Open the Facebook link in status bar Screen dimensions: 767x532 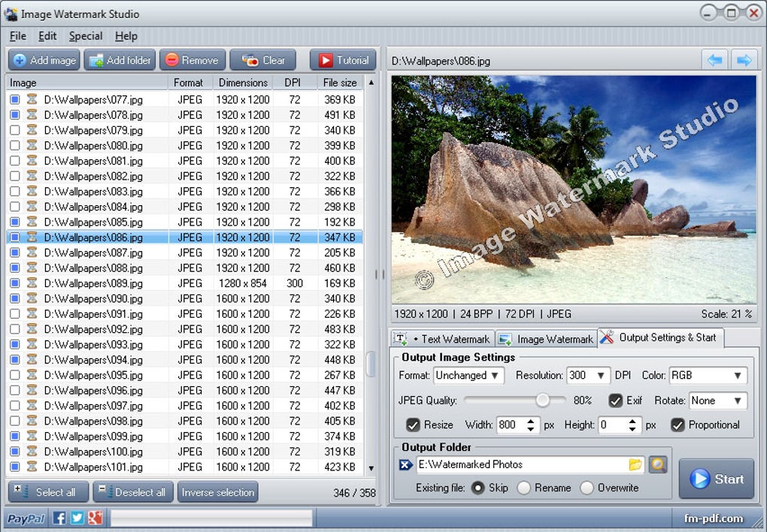59,518
